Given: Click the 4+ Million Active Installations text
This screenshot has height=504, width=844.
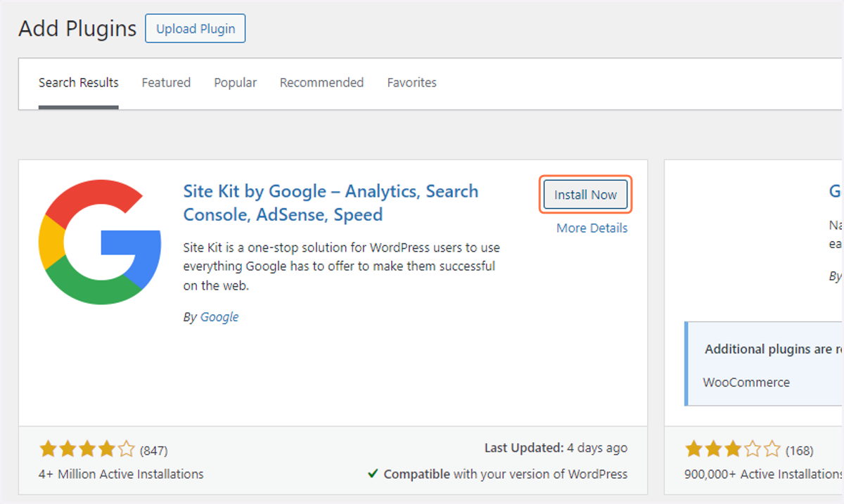Looking at the screenshot, I should click(x=121, y=474).
